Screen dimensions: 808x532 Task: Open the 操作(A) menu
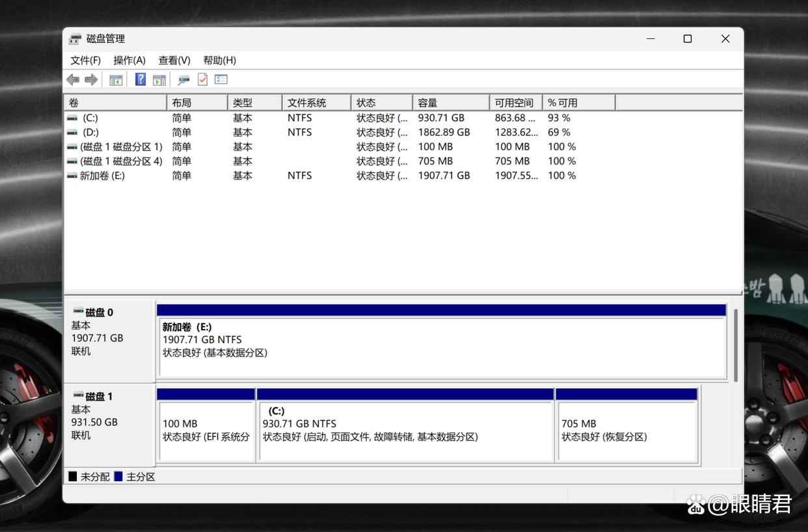point(129,60)
